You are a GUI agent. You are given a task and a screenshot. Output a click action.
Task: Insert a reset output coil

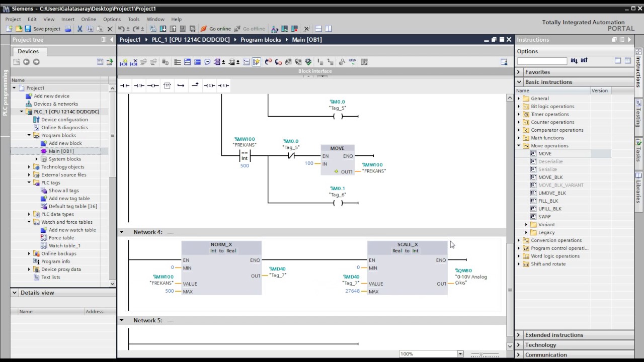[223, 85]
